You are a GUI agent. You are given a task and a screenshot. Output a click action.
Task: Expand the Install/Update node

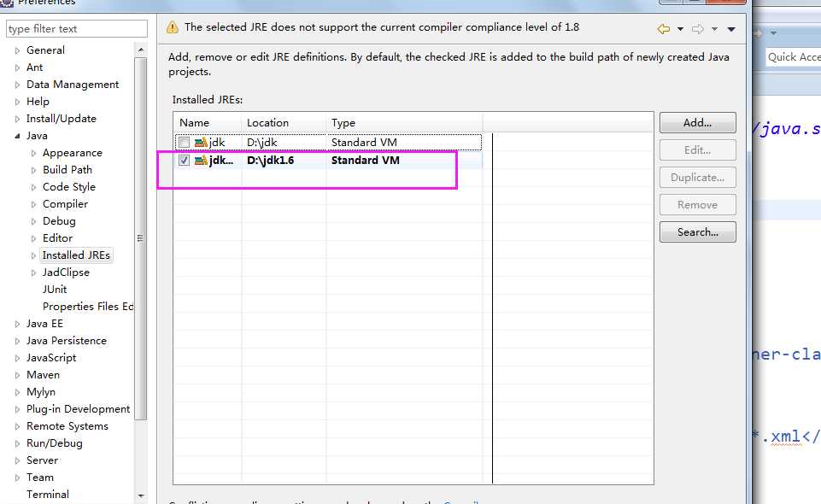(17, 120)
